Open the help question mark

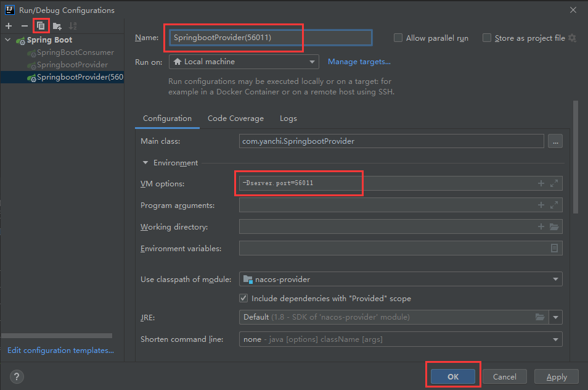[17, 377]
